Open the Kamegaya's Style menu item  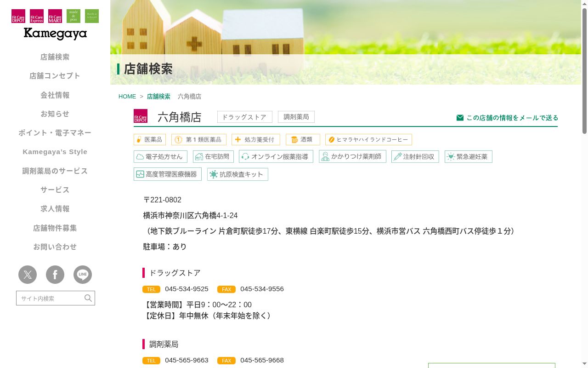click(x=55, y=152)
